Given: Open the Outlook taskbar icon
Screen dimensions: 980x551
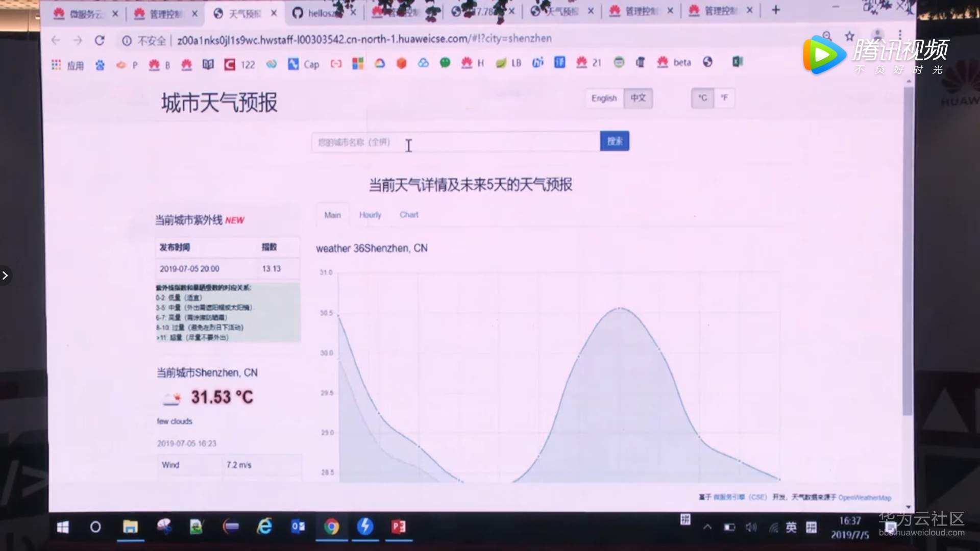Looking at the screenshot, I should coord(298,527).
